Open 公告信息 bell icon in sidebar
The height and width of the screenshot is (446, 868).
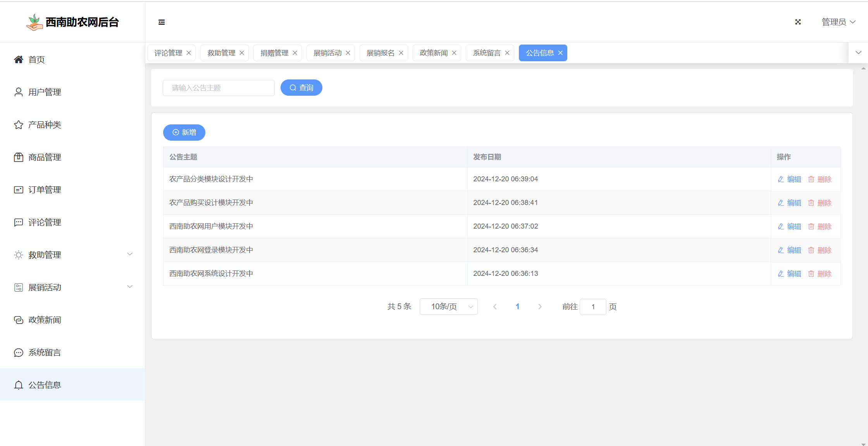[19, 385]
